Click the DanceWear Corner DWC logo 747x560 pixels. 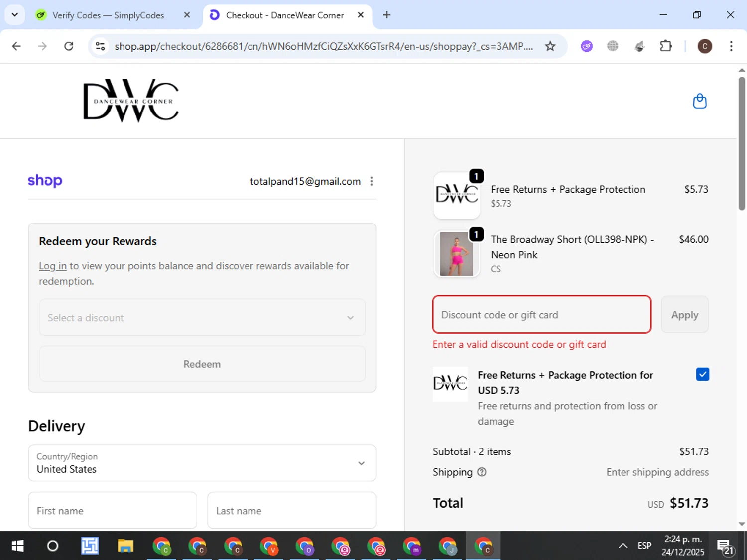coord(131,101)
